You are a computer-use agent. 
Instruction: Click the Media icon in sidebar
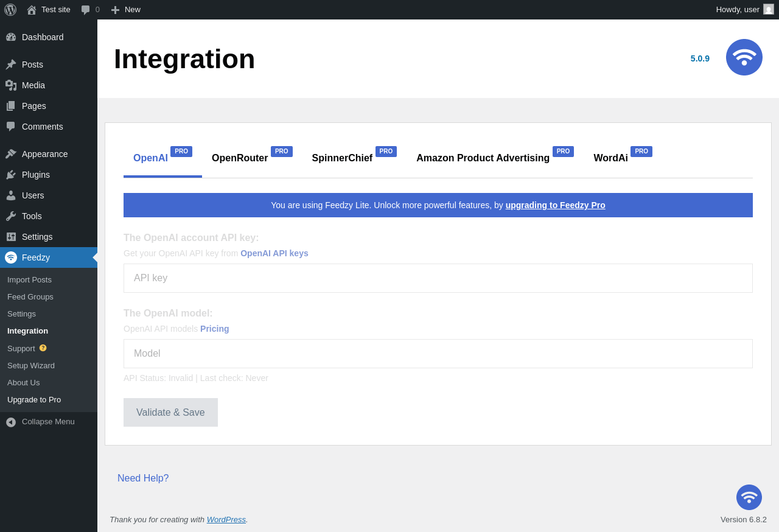coord(11,85)
